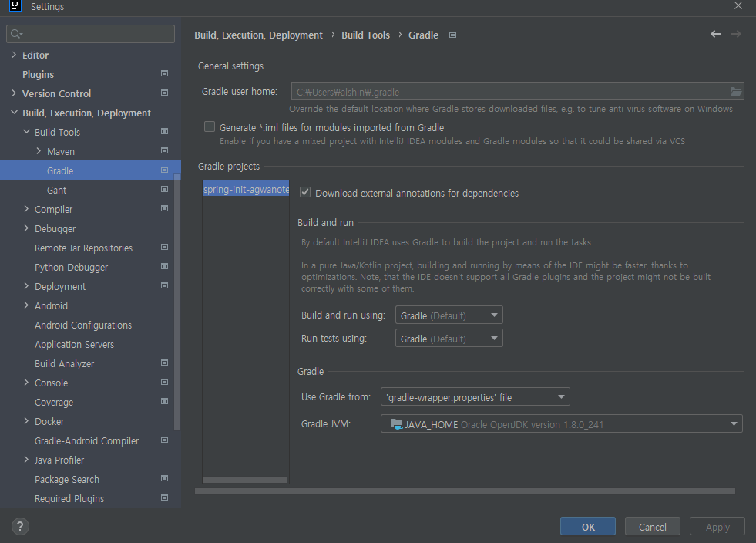This screenshot has height=543, width=756.
Task: Select Required Plugins in the tree
Action: tap(69, 498)
